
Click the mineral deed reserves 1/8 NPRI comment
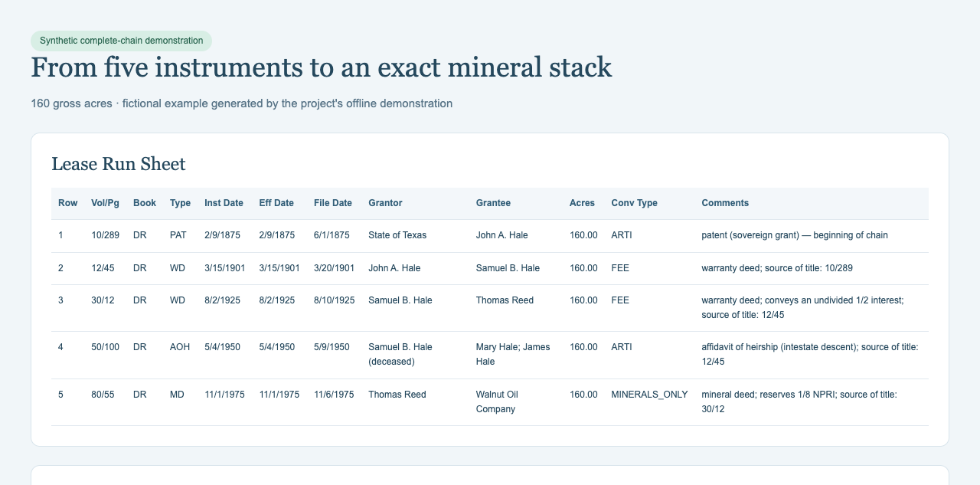[x=799, y=401]
